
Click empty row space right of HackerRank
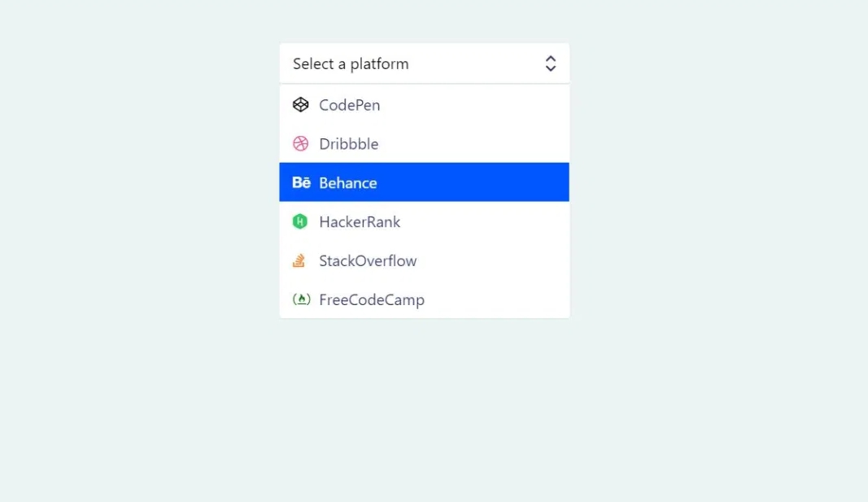(488, 222)
